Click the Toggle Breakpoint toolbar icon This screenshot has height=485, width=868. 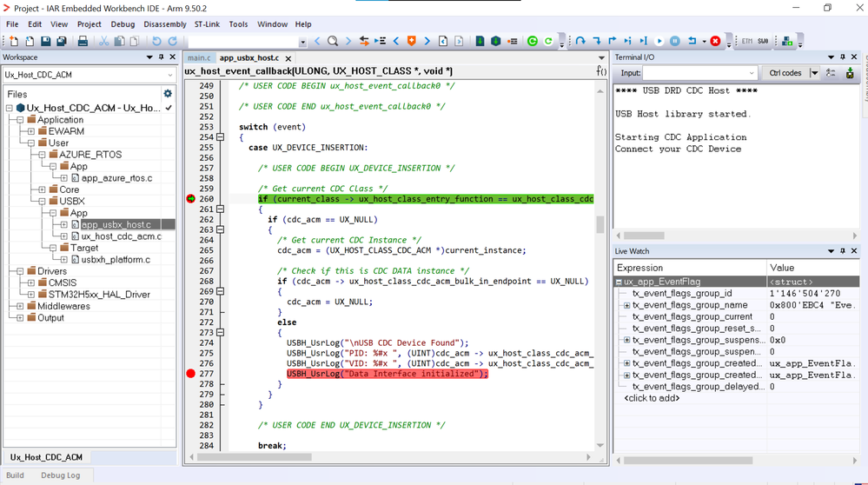tap(512, 41)
